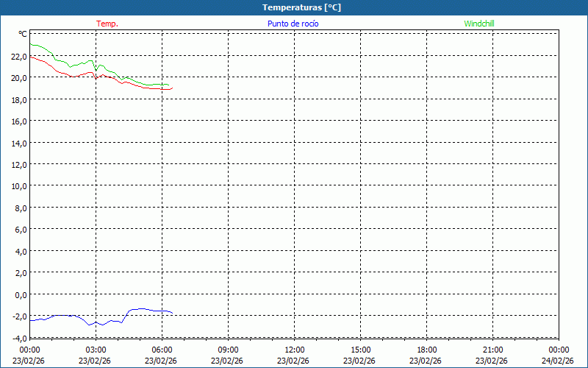Click the 22,0 y-axis value
Screen dimensions: 588x368
pyautogui.click(x=18, y=56)
